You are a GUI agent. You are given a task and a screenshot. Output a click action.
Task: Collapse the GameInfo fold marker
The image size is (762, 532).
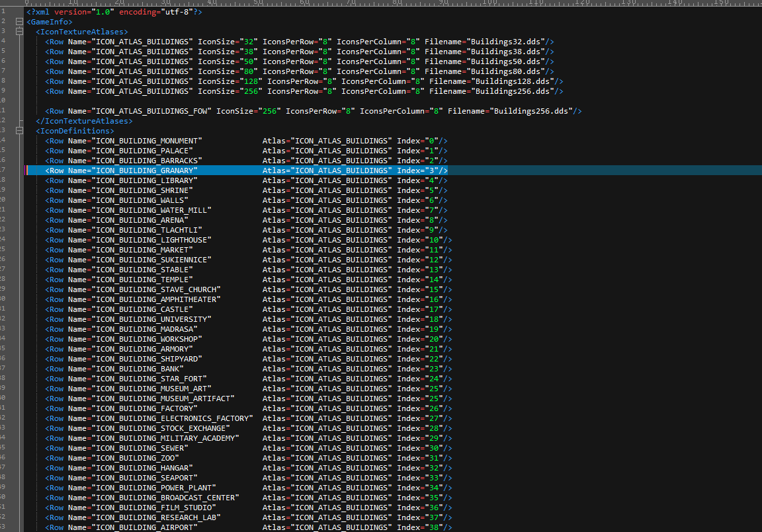(x=19, y=22)
